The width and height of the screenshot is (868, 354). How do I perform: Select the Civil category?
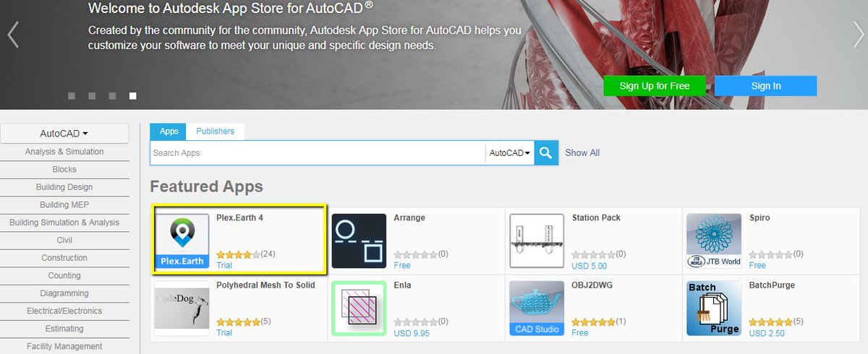(x=64, y=241)
